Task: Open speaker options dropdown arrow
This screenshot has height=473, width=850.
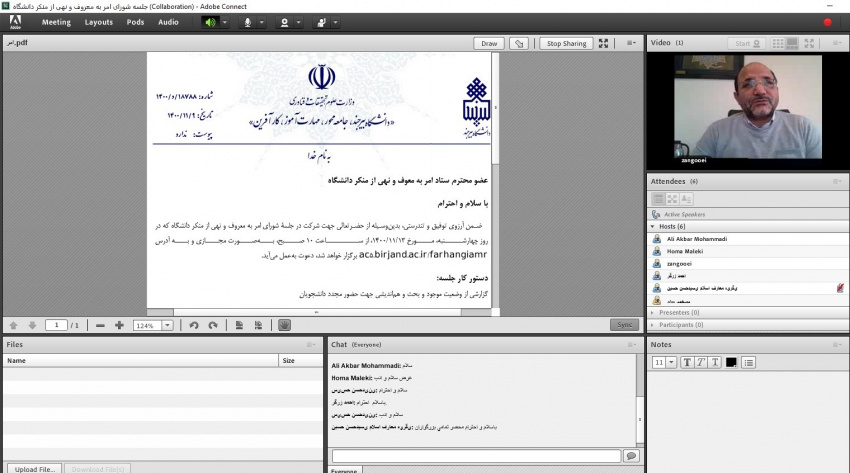Action: [x=224, y=22]
